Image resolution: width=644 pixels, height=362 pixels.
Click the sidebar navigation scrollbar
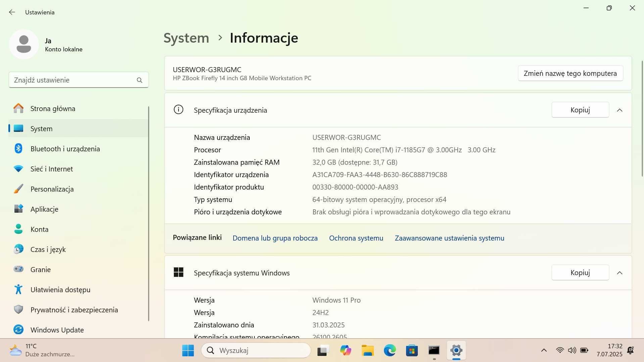(x=148, y=213)
